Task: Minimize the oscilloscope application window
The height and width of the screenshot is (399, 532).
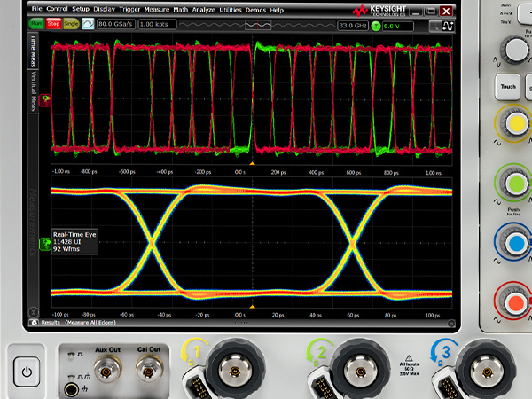Action: click(415, 12)
